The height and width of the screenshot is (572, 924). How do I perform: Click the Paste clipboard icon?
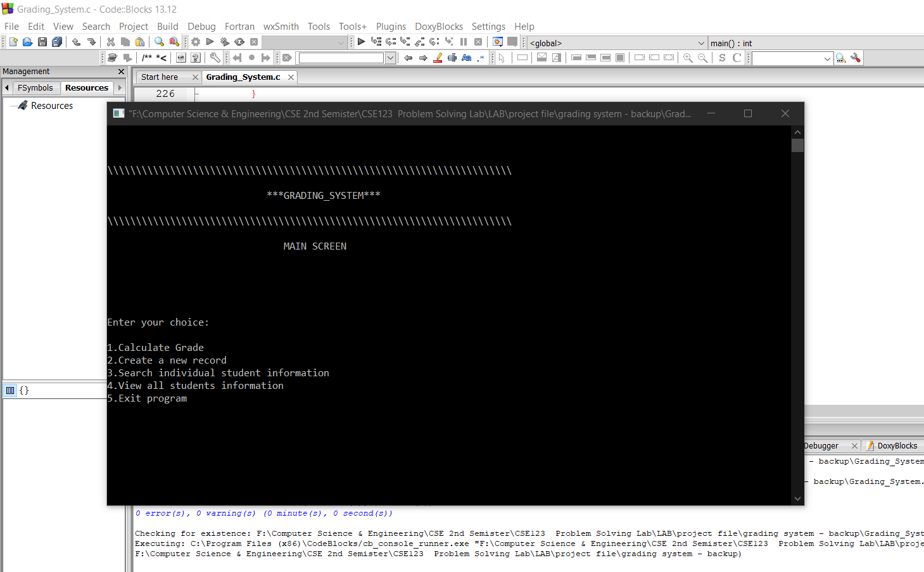pyautogui.click(x=140, y=42)
